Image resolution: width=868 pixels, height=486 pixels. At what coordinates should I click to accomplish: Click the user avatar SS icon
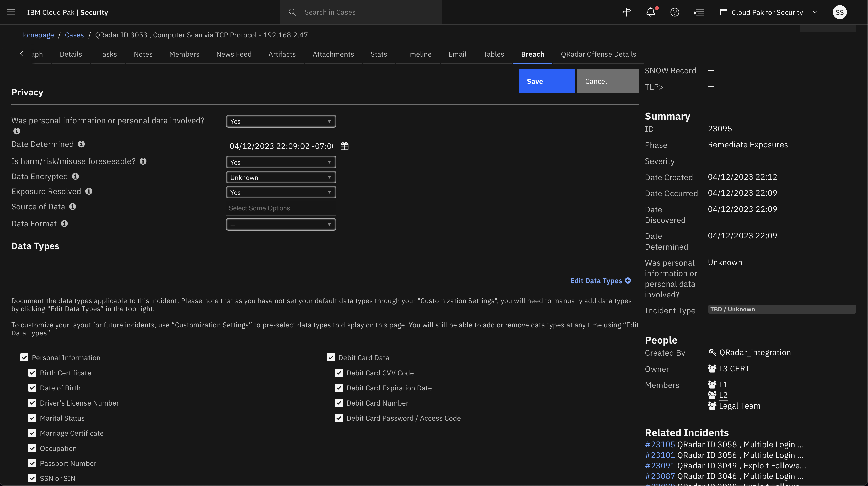tap(839, 12)
